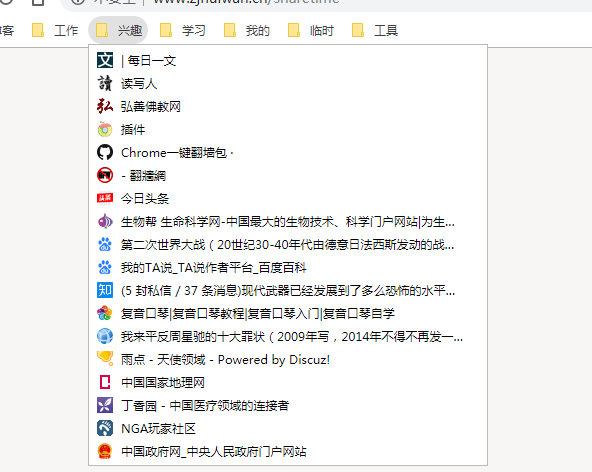Click the NGA玩家社区 favicon
This screenshot has height=472, width=592.
pyautogui.click(x=105, y=429)
